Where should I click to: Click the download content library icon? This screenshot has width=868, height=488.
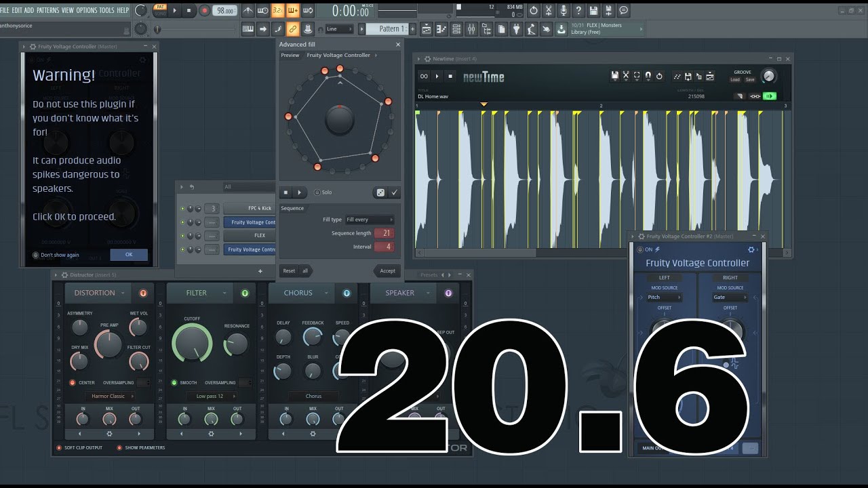coord(561,28)
